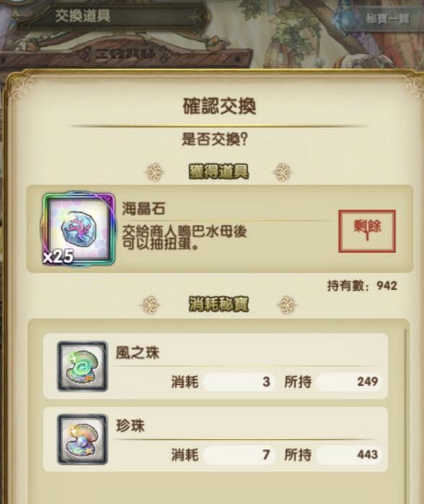Click the 風之珠 owned count field 249
Screen dimensions: 424x504
click(350, 382)
